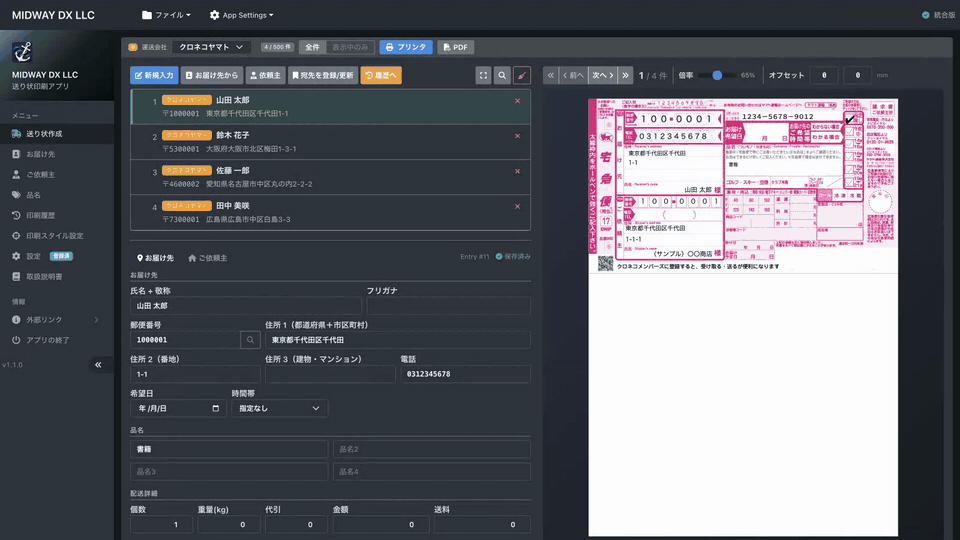Image resolution: width=960 pixels, height=540 pixels.
Task: Click the 依頼主 button
Action: [266, 75]
